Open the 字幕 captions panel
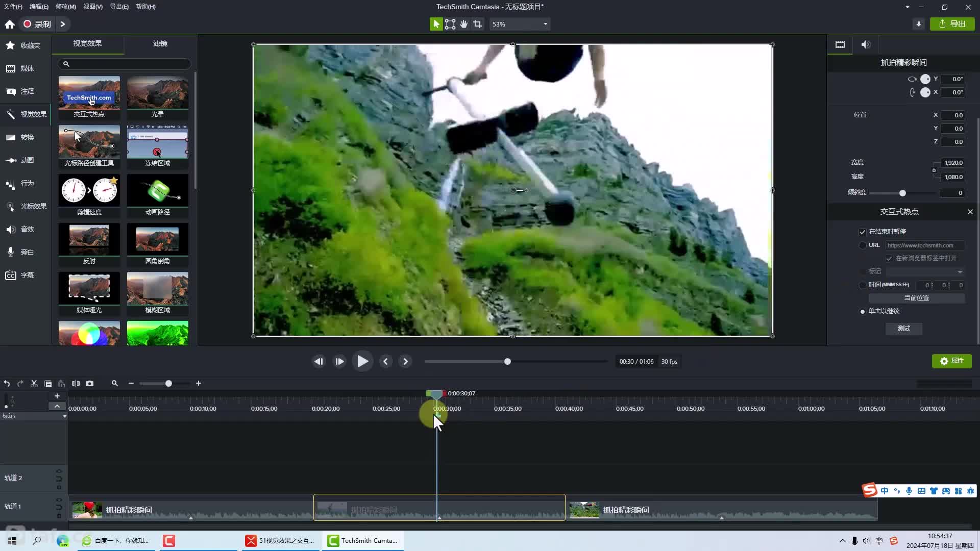 click(x=25, y=275)
